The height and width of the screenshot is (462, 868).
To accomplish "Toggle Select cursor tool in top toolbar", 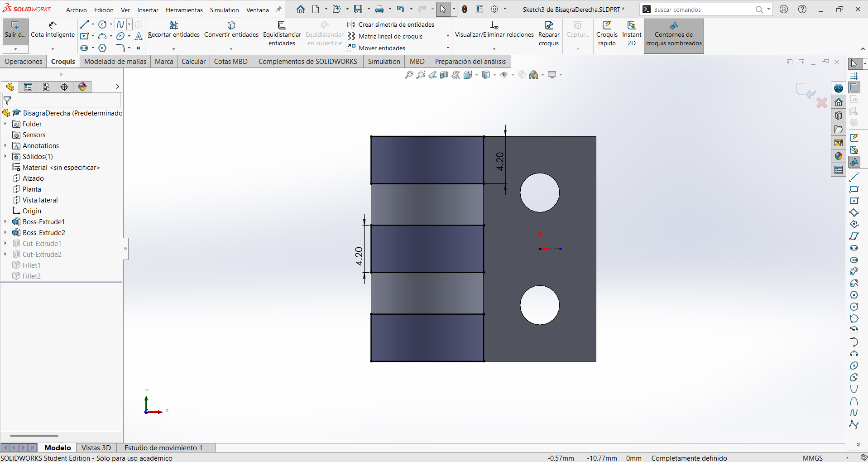I will coord(443,9).
